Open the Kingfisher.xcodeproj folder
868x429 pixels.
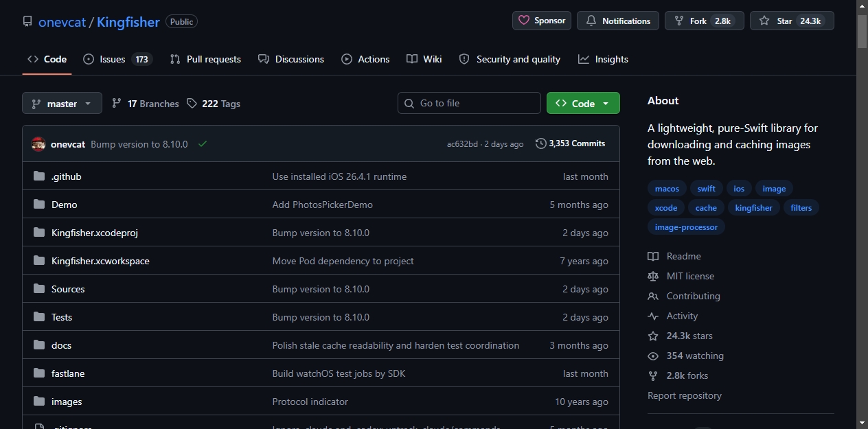pos(95,233)
